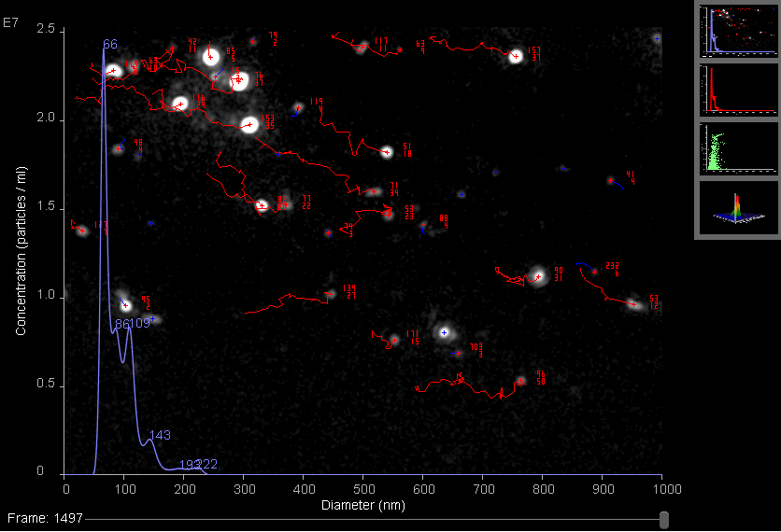Screen dimensions: 781x532
Task: Click the '2.5' tick on concentration axis
Action: [46, 29]
